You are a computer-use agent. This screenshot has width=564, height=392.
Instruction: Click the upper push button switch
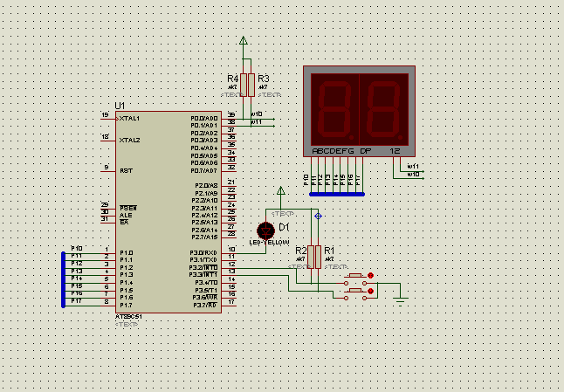point(355,279)
